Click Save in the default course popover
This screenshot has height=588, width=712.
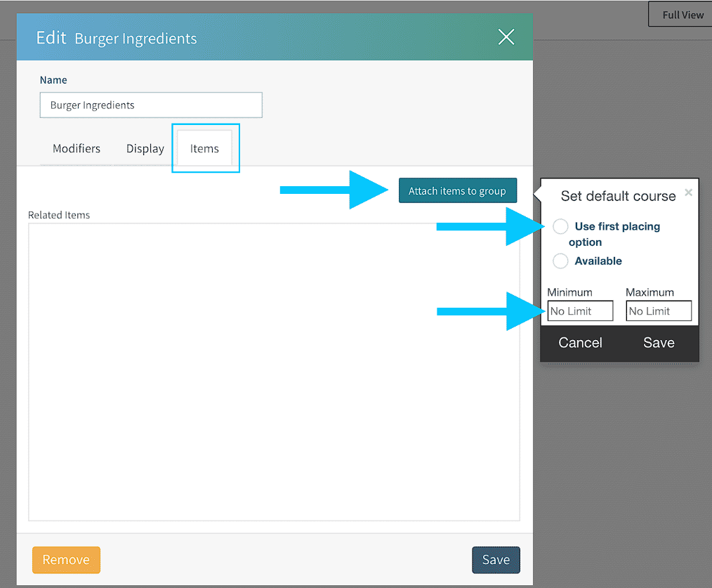point(659,343)
